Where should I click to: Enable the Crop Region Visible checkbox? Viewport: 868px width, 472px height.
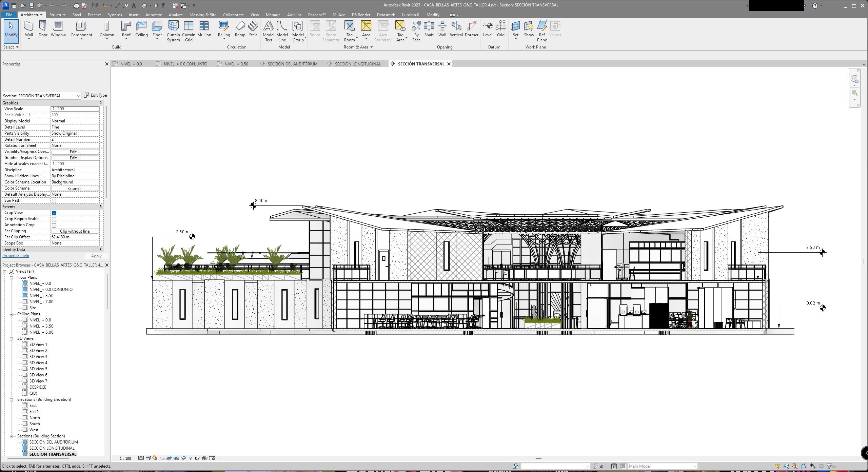(x=54, y=219)
